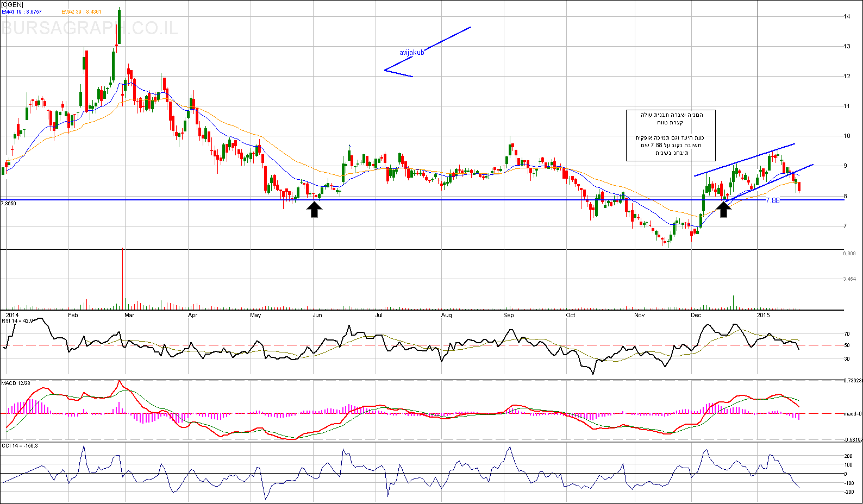Click the 2015 marker on time axis

click(764, 315)
